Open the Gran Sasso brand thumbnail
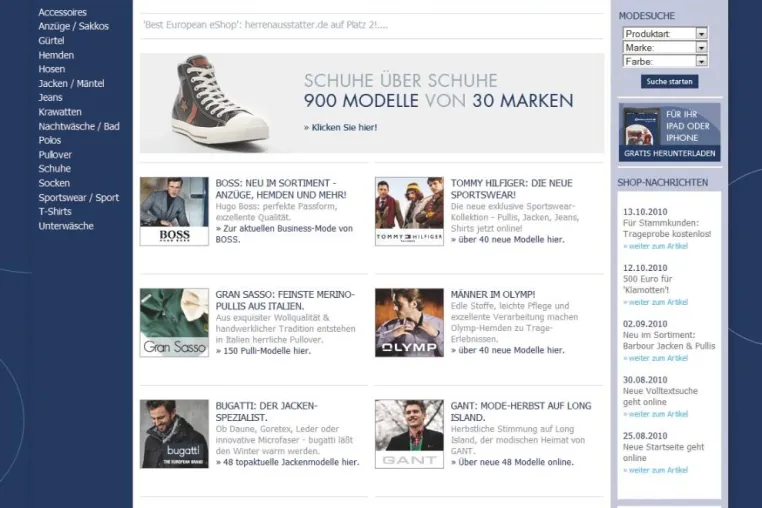 point(174,322)
